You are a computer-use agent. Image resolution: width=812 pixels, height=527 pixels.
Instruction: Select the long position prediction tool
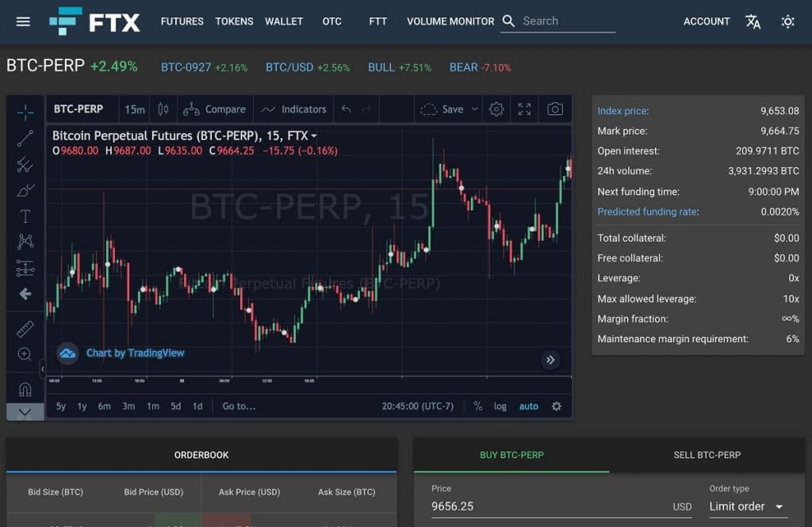tap(25, 268)
